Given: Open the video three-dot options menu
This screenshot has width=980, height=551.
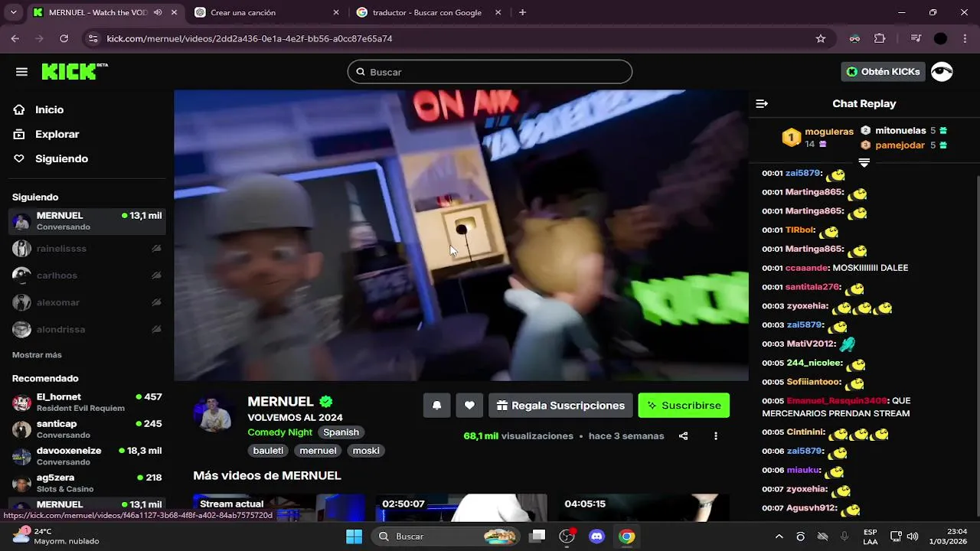Looking at the screenshot, I should tap(716, 436).
